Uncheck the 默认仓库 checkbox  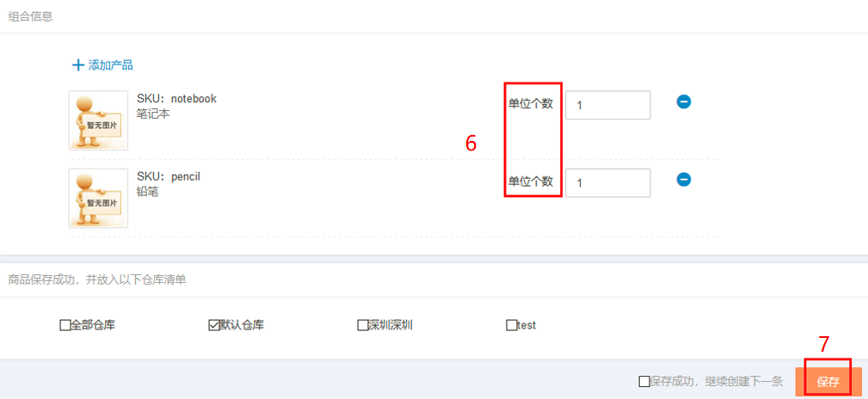[213, 325]
